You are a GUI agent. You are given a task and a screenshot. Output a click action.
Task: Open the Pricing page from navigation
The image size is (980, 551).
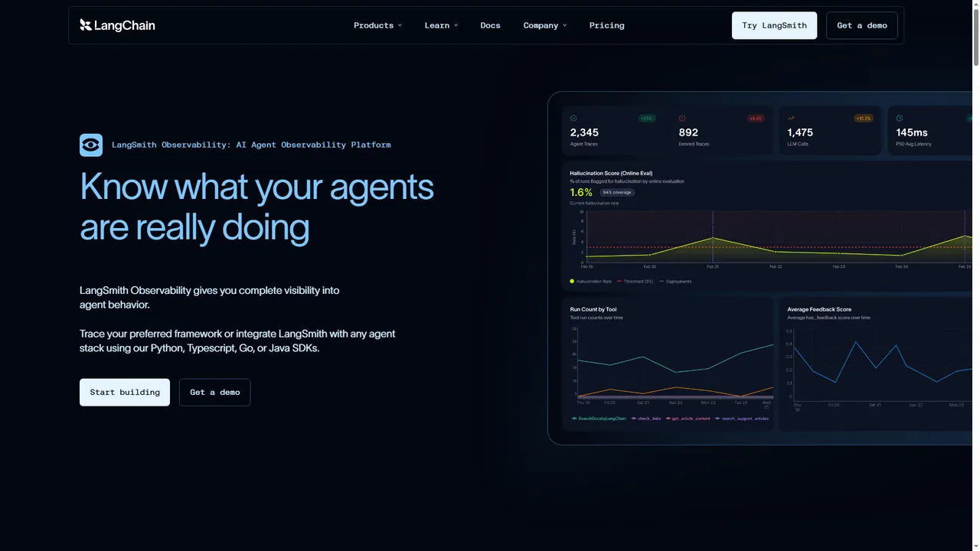[x=606, y=25]
